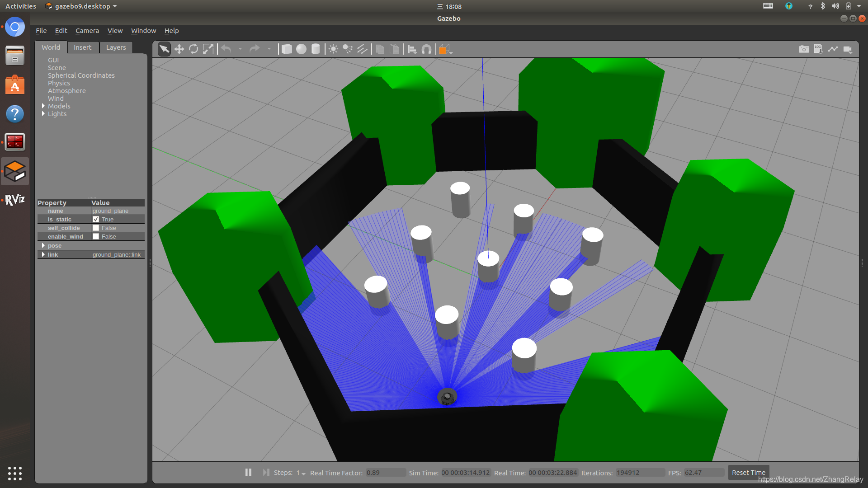Switch to the Insert tab

82,47
